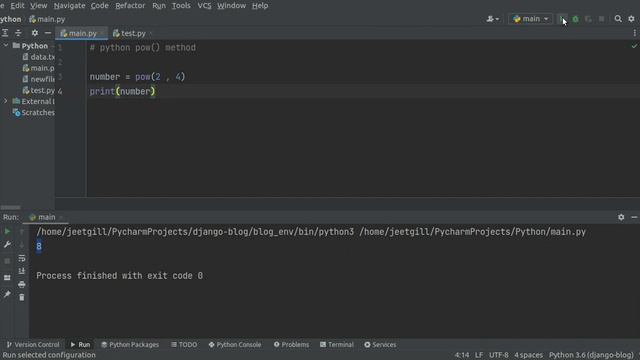Click the output value 8 in console

(x=39, y=246)
